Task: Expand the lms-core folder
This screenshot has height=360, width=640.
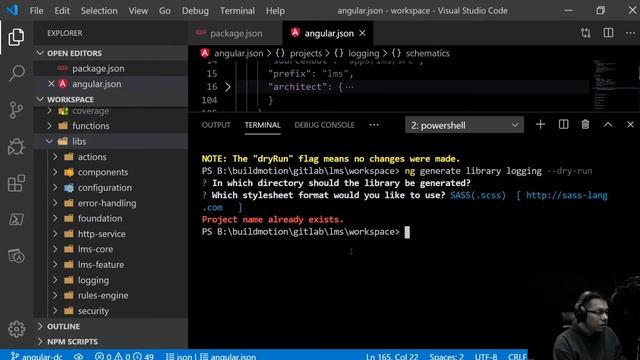Action: (55, 249)
